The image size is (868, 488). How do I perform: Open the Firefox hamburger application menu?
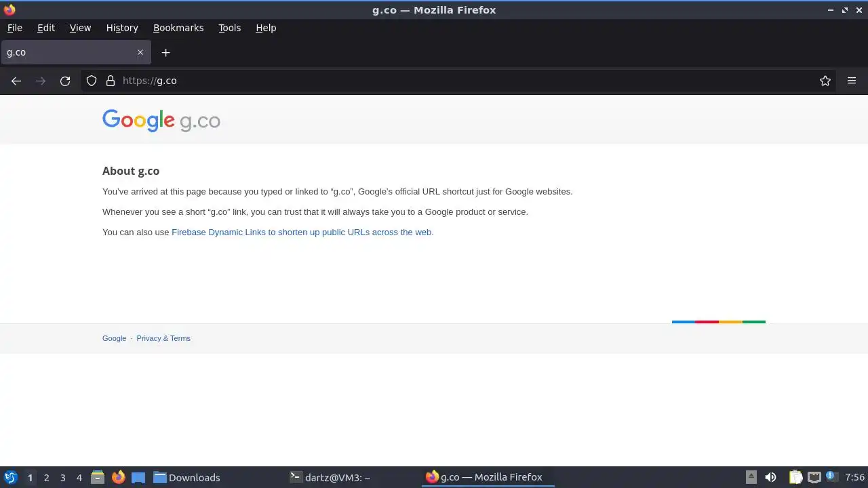[x=852, y=81]
